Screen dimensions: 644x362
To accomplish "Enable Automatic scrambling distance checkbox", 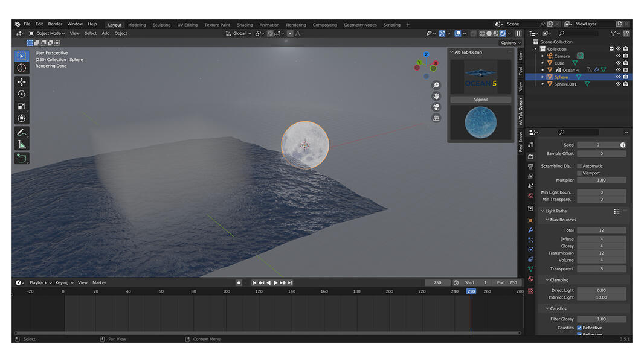I will click(x=579, y=166).
